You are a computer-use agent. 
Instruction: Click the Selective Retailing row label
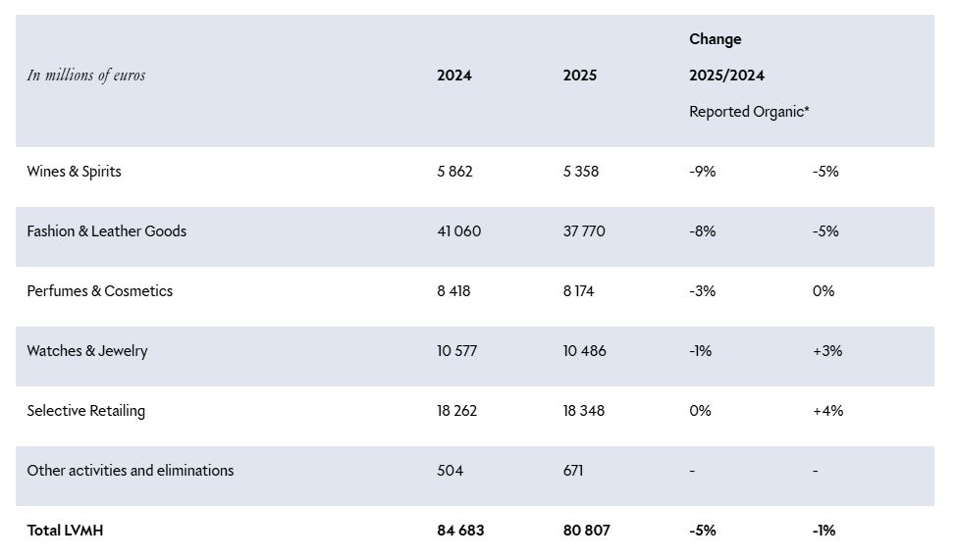click(x=86, y=411)
